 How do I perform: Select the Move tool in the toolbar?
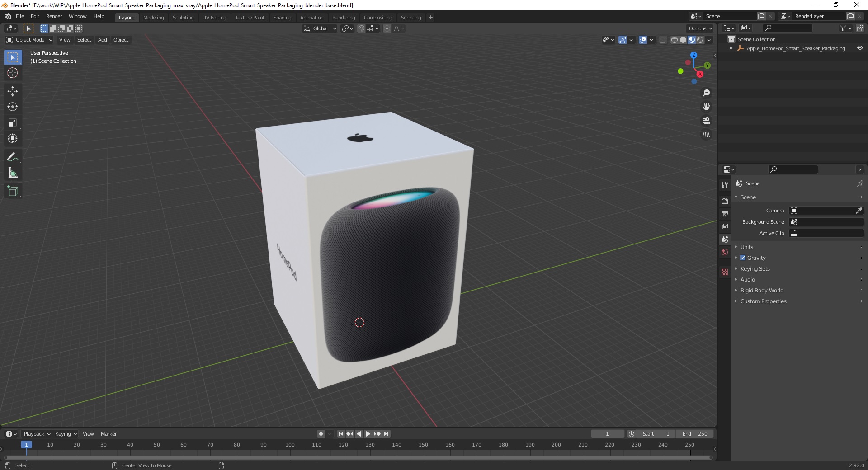tap(13, 91)
